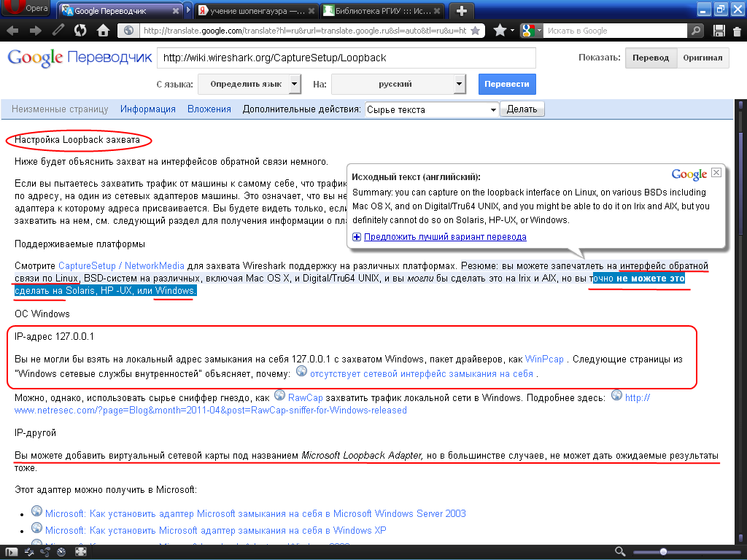The height and width of the screenshot is (560, 747).
Task: Close the original text popup
Action: (716, 172)
